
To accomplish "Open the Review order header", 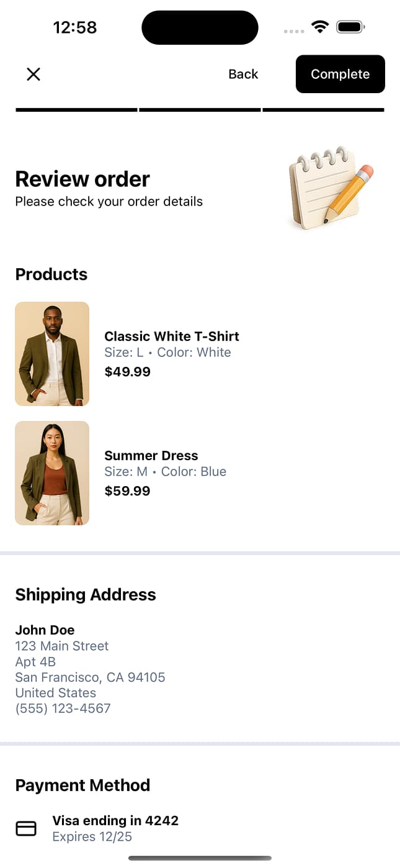I will coord(82,179).
